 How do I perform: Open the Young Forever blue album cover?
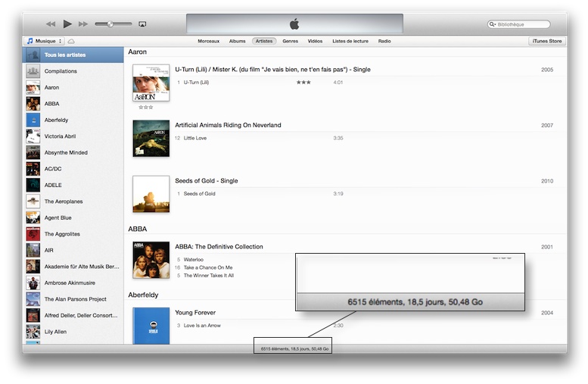151,326
